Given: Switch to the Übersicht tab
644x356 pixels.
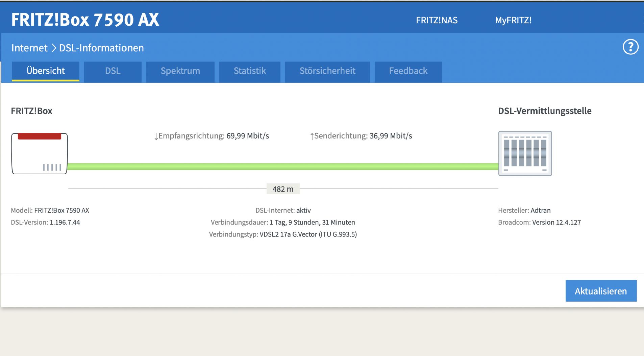Looking at the screenshot, I should [x=46, y=71].
